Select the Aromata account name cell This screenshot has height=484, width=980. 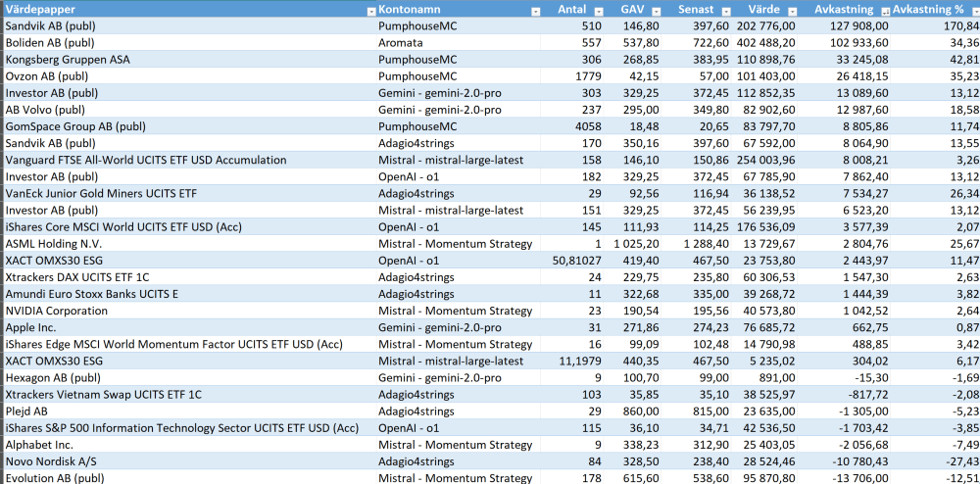click(459, 42)
